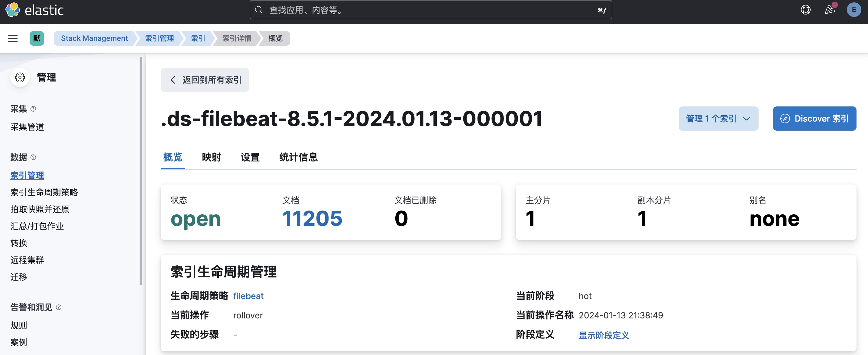Click current phase value hot
868x355 pixels.
(585, 296)
